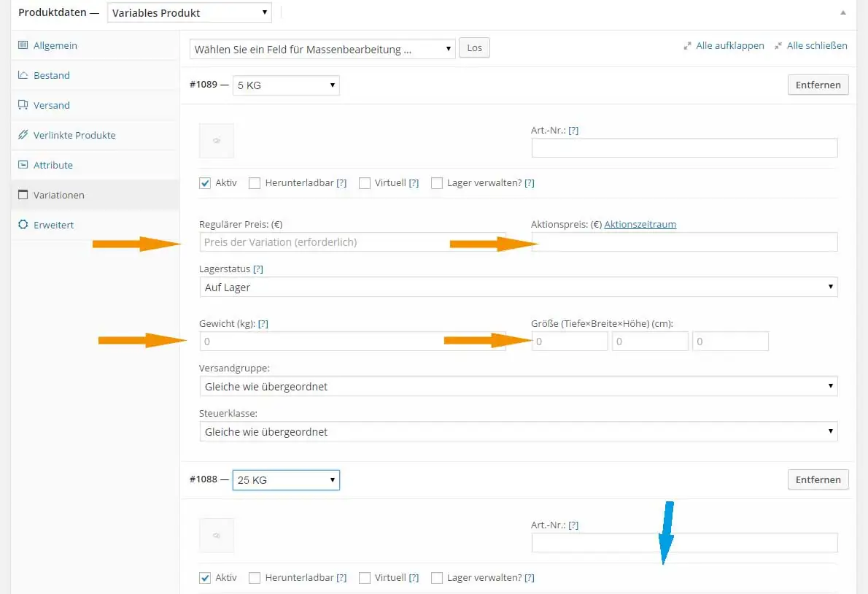Image resolution: width=868 pixels, height=594 pixels.
Task: Click the Aktionspreis input field
Action: [x=683, y=242]
